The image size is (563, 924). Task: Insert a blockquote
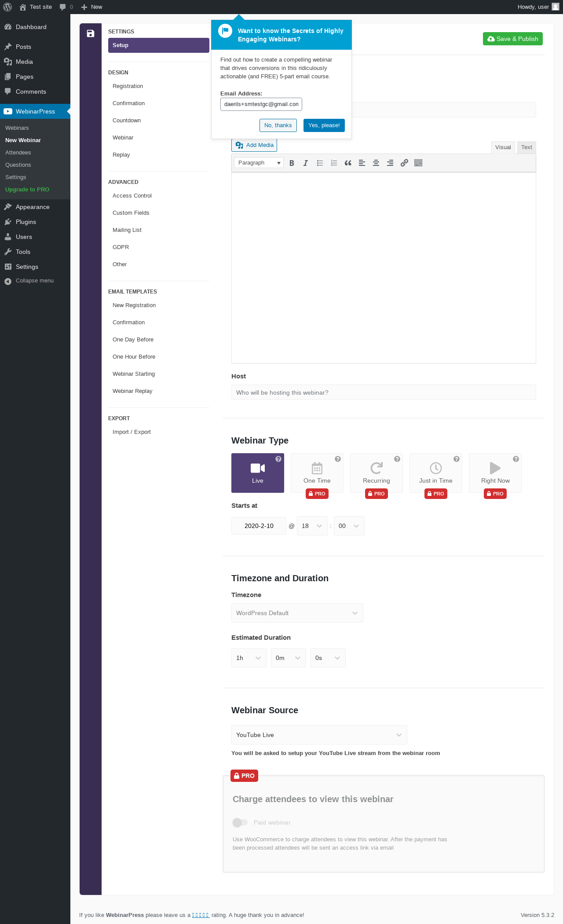coord(348,163)
